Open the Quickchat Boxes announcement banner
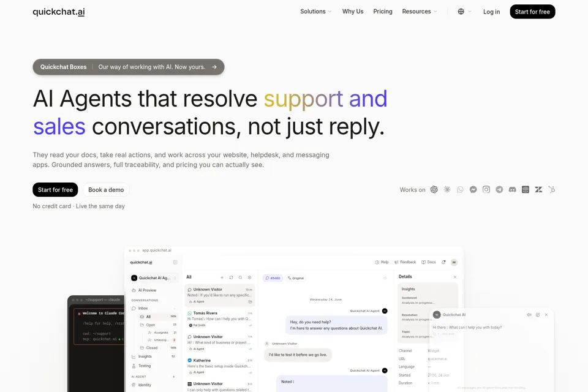This screenshot has width=588, height=392. click(128, 67)
